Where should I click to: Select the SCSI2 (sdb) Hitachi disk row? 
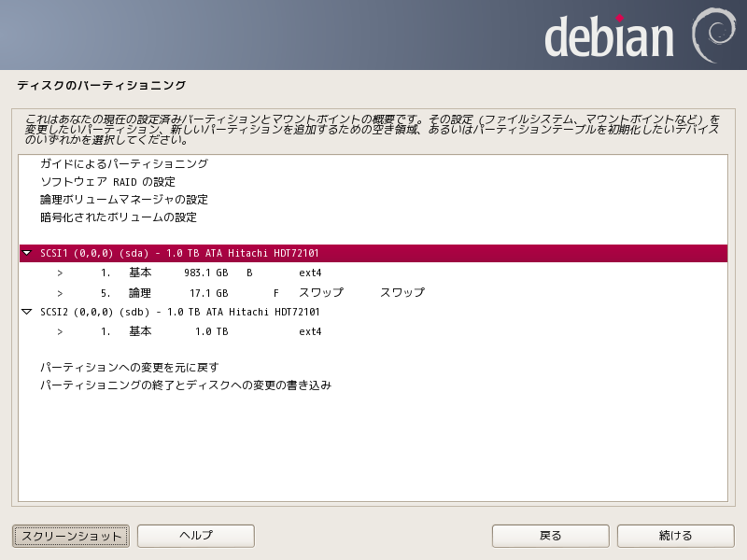179,312
